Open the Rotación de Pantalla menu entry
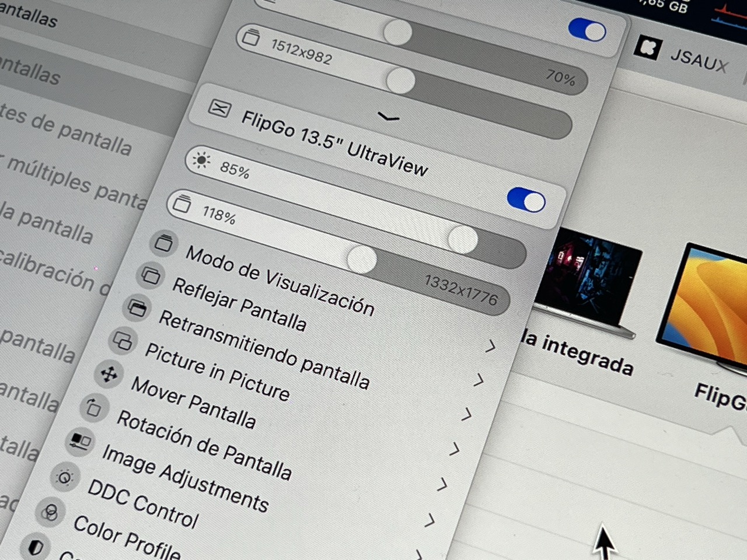Screen dimensions: 747x560 click(204, 444)
